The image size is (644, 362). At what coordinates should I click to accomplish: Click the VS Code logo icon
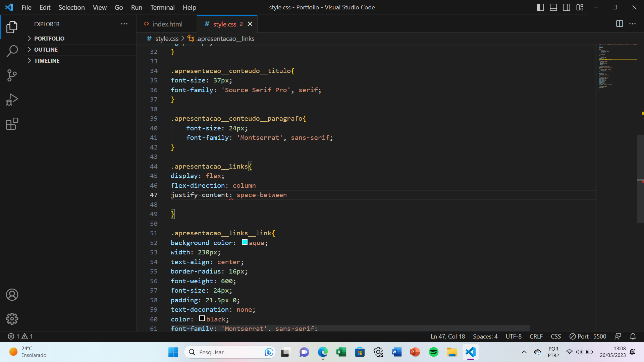point(9,7)
